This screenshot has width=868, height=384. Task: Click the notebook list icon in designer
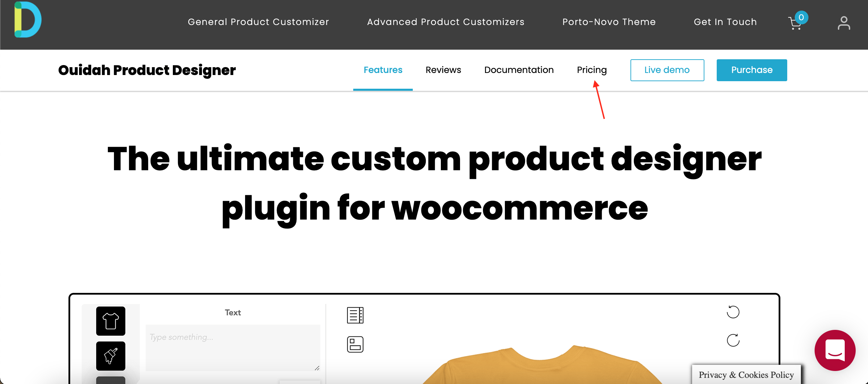pos(355,315)
